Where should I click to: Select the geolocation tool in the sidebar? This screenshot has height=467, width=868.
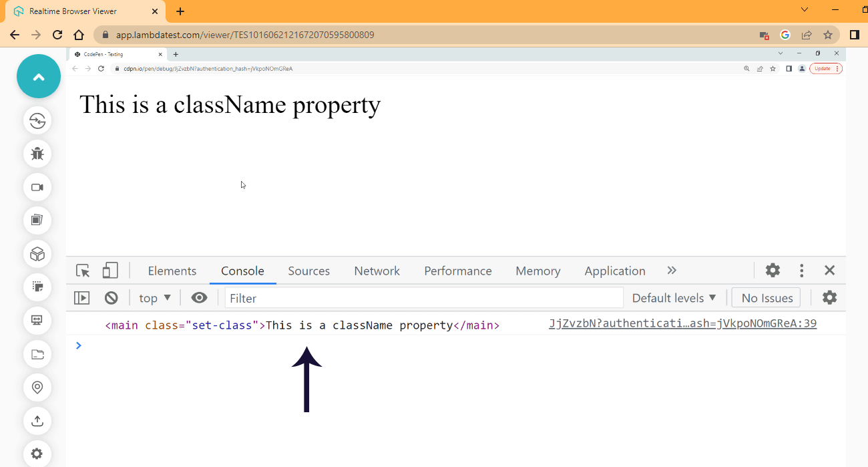point(38,387)
